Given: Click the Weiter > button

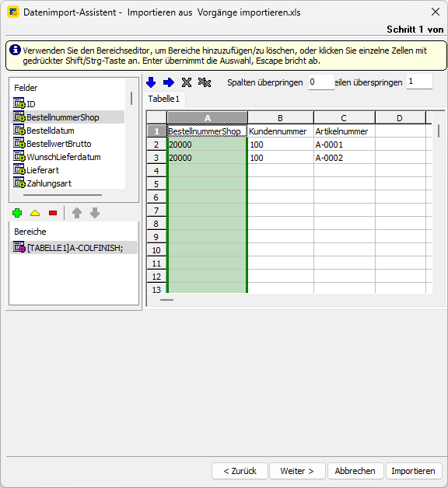Looking at the screenshot, I should click(x=297, y=471).
